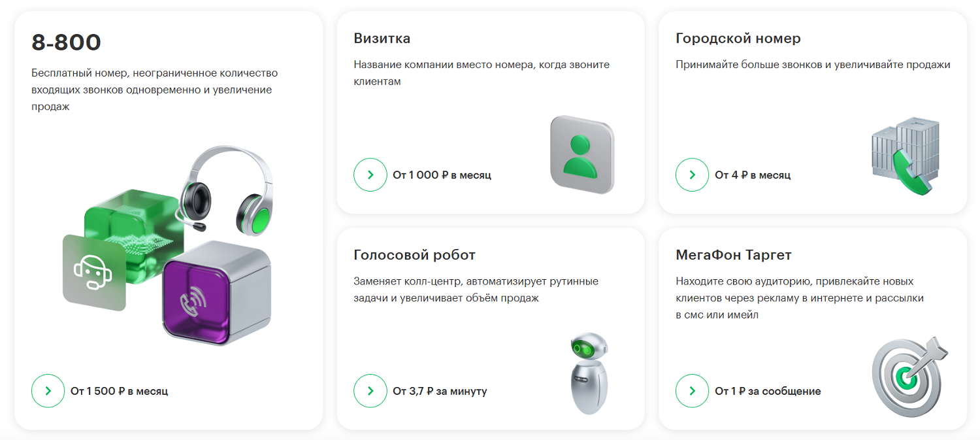Go to the МегаФон Таргет heading
980x440 pixels.
(733, 255)
